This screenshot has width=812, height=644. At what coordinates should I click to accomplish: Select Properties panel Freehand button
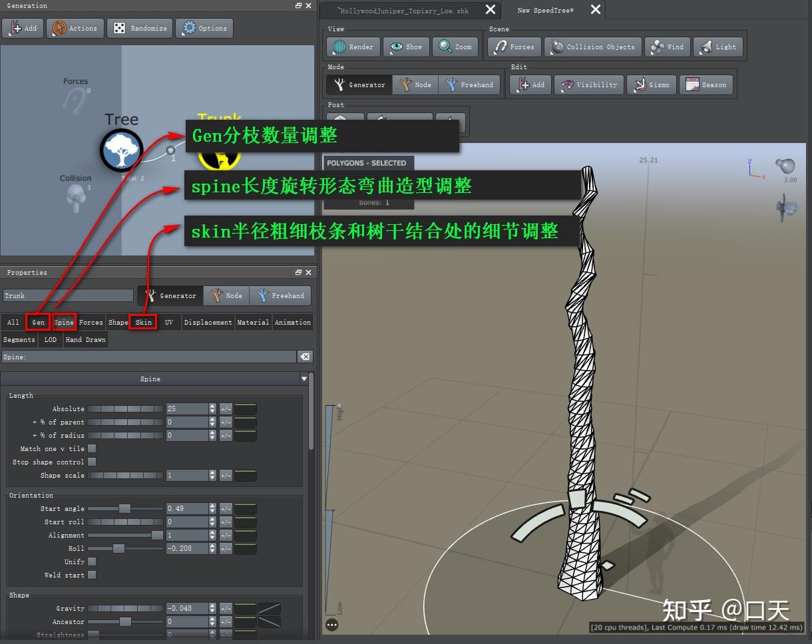[x=280, y=295]
